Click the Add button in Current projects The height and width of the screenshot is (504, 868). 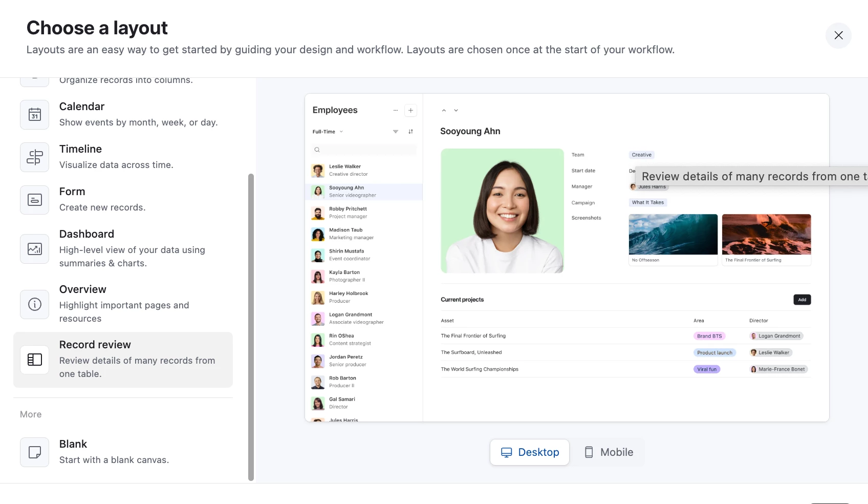pos(802,300)
